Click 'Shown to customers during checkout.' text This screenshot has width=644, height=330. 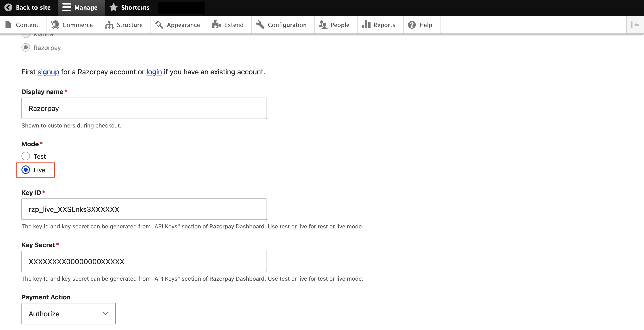71,125
